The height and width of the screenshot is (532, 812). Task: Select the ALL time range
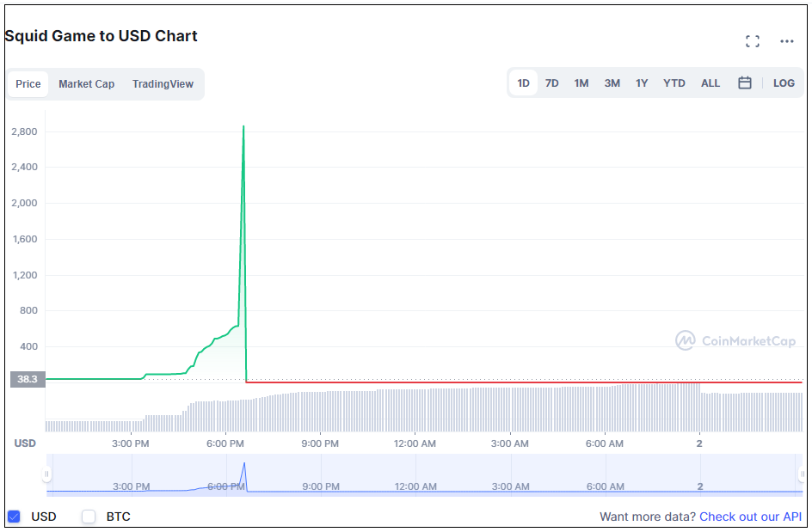pos(710,83)
